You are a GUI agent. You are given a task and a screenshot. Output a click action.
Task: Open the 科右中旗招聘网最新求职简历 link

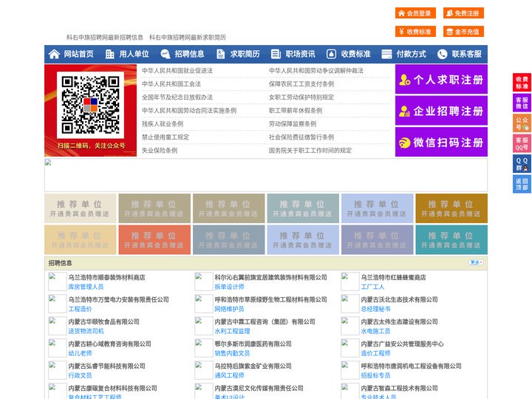[187, 38]
